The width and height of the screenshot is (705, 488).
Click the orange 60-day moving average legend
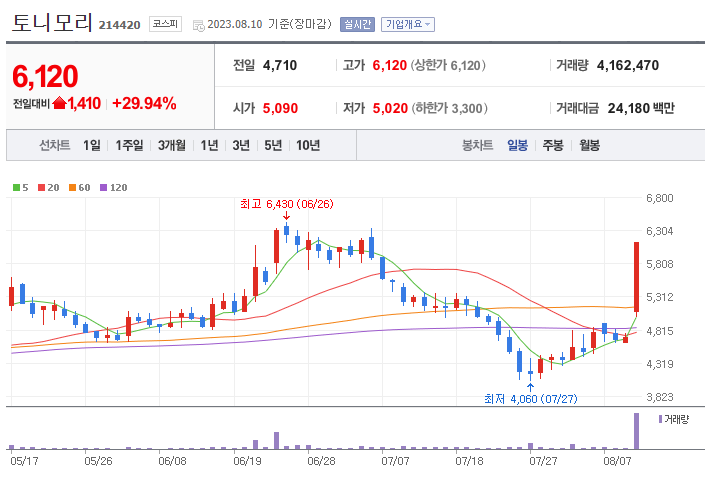(80, 188)
